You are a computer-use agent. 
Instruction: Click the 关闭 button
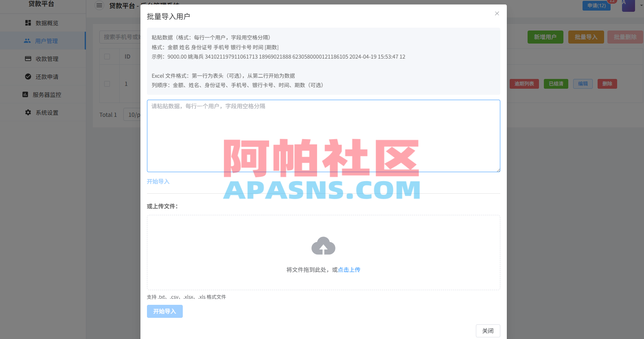point(488,331)
